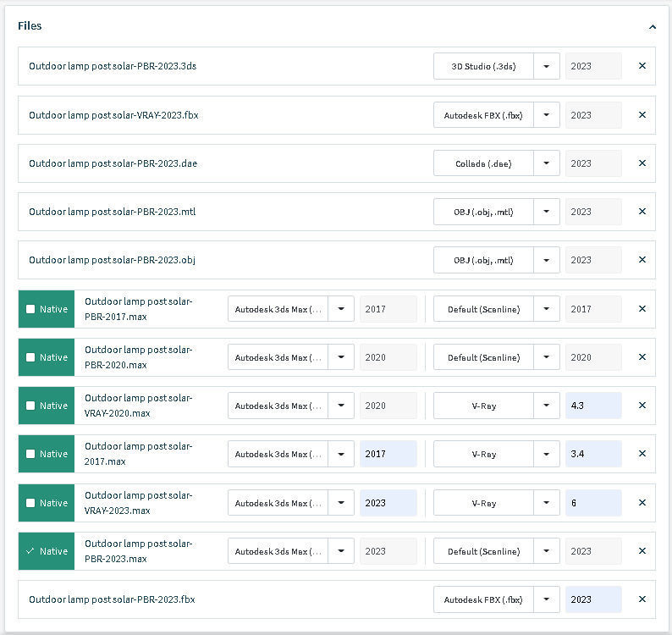Screen dimensions: 672x635
Task: Delete the VRAY-2020.max file entry
Action: pyautogui.click(x=642, y=406)
